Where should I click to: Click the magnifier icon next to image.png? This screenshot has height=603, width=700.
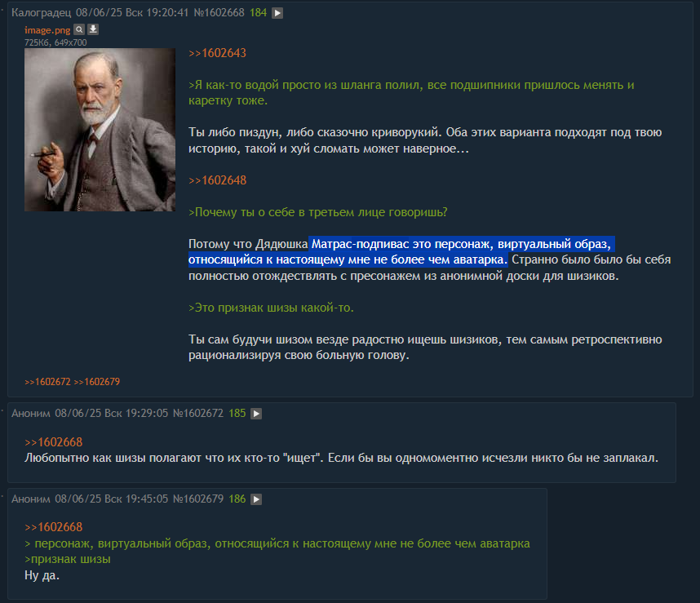[79, 29]
